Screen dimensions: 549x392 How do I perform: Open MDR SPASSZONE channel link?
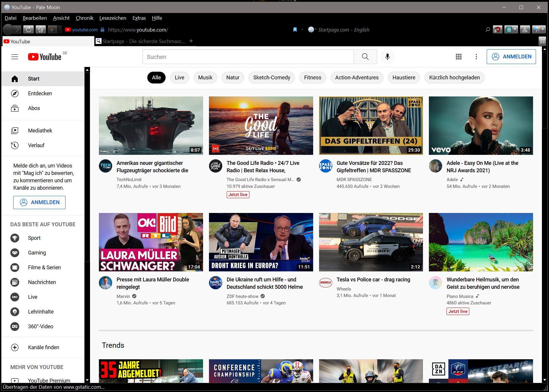pos(354,179)
